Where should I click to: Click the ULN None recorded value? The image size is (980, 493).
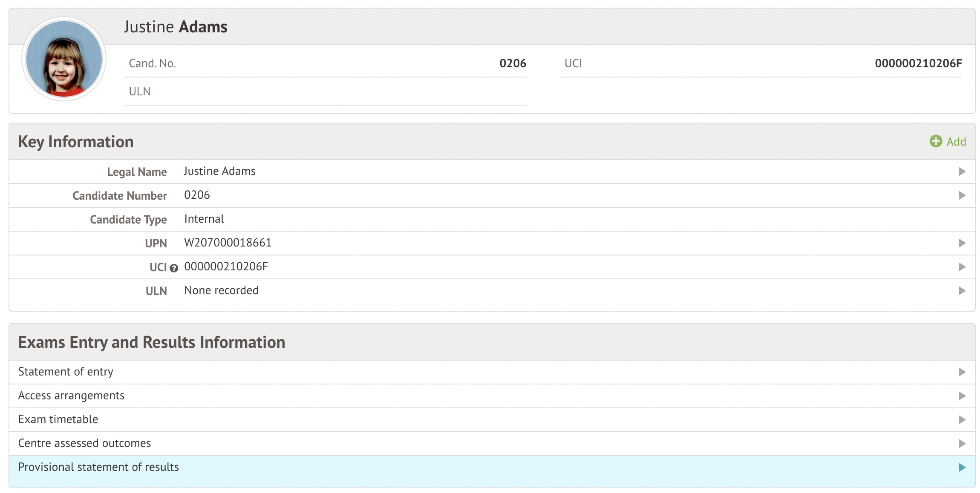[x=221, y=291]
